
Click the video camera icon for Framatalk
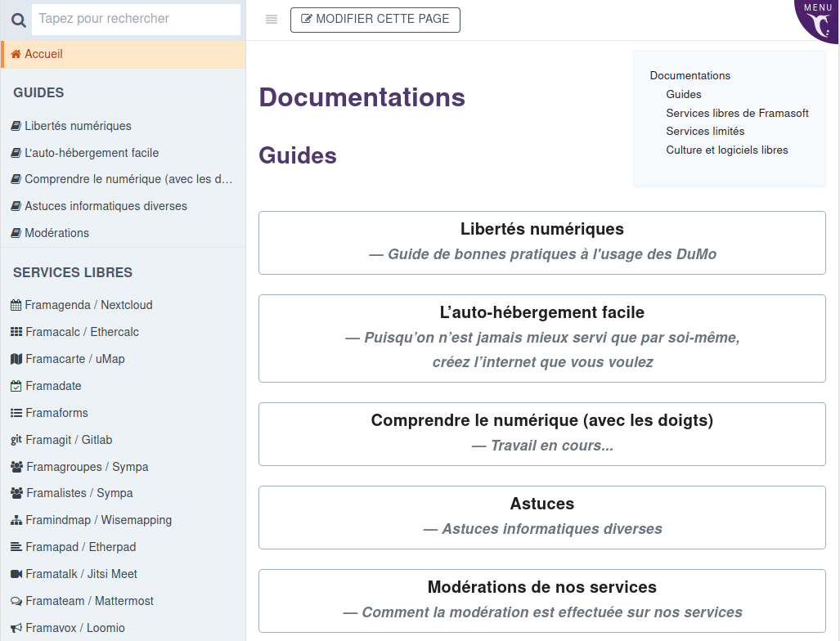coord(16,574)
